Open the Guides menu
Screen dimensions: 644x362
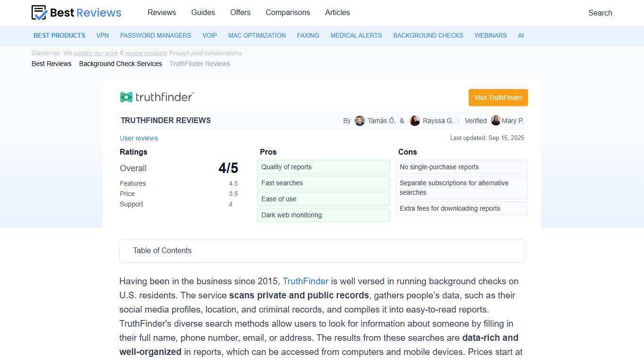(203, 13)
